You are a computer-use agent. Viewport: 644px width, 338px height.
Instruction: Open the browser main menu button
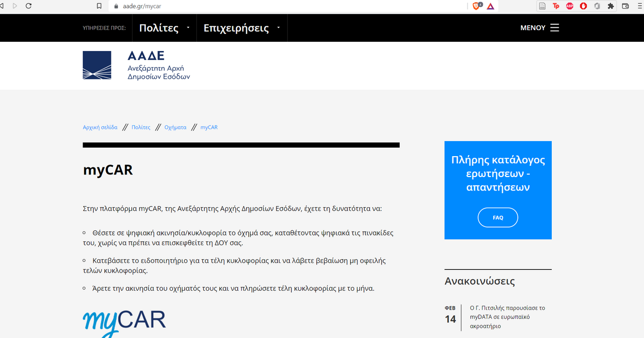click(639, 6)
